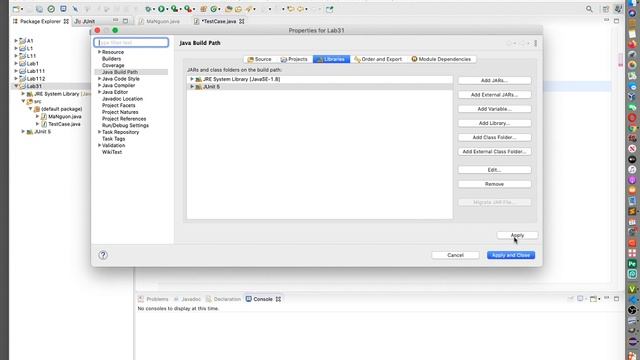Switch to the Source tab
Viewport: 640px width, 360px height.
[259, 59]
